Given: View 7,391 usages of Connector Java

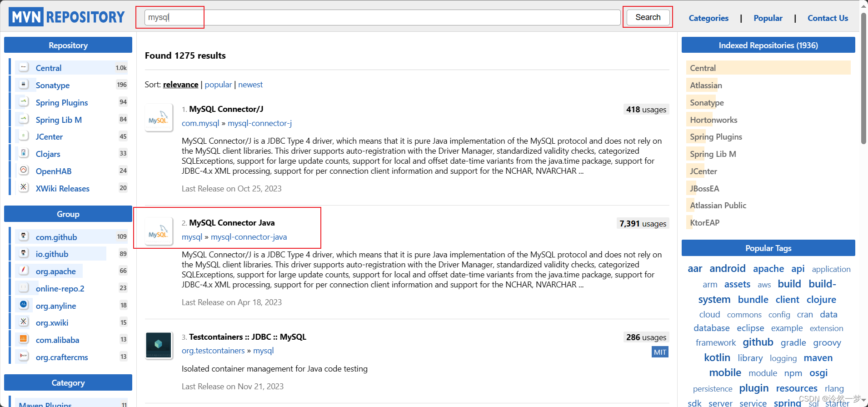Looking at the screenshot, I should 643,223.
